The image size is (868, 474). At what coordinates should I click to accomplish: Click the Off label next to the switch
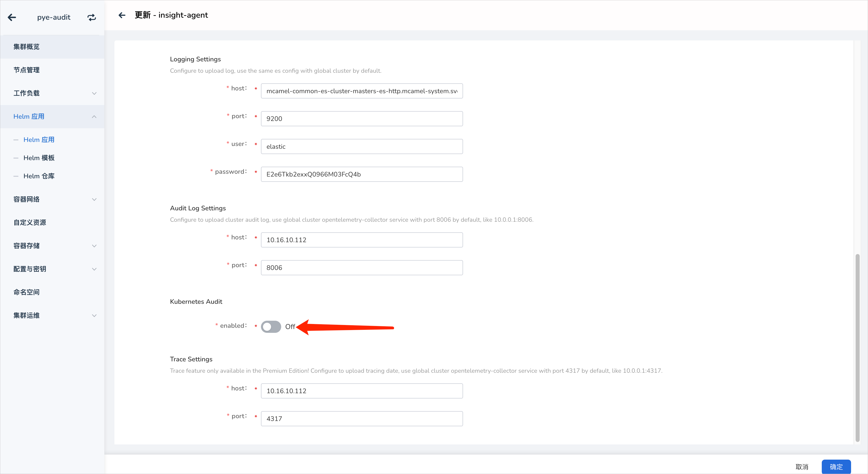(290, 327)
